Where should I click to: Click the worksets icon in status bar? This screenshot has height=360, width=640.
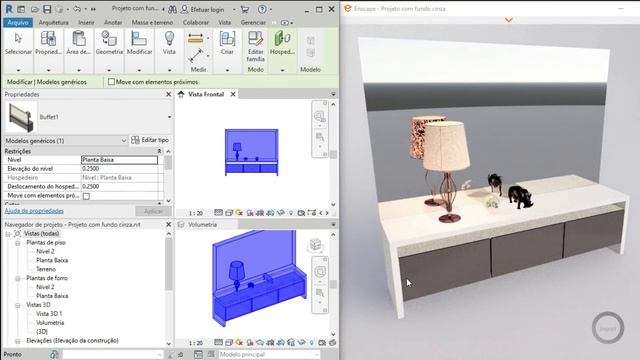(x=54, y=354)
